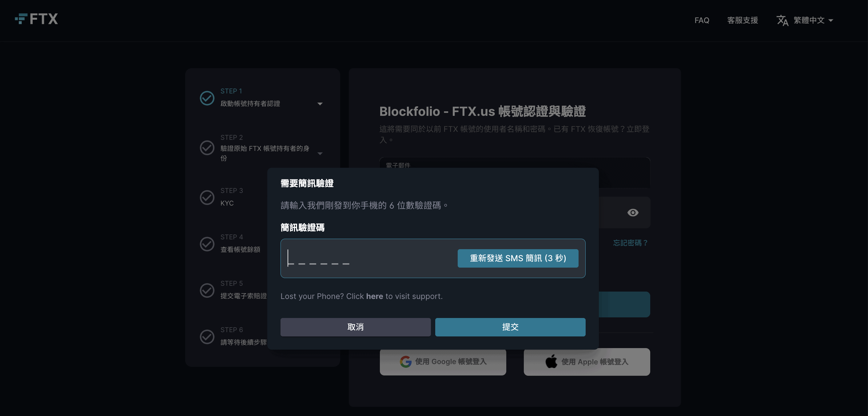Expand STEP 2 驗證原始 FTX arrow
This screenshot has height=416, width=868.
pyautogui.click(x=320, y=154)
